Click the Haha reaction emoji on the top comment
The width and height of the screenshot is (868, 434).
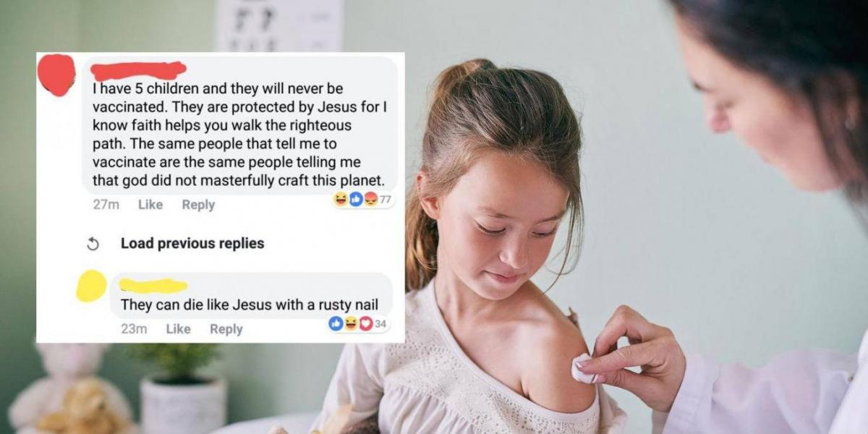(x=341, y=199)
